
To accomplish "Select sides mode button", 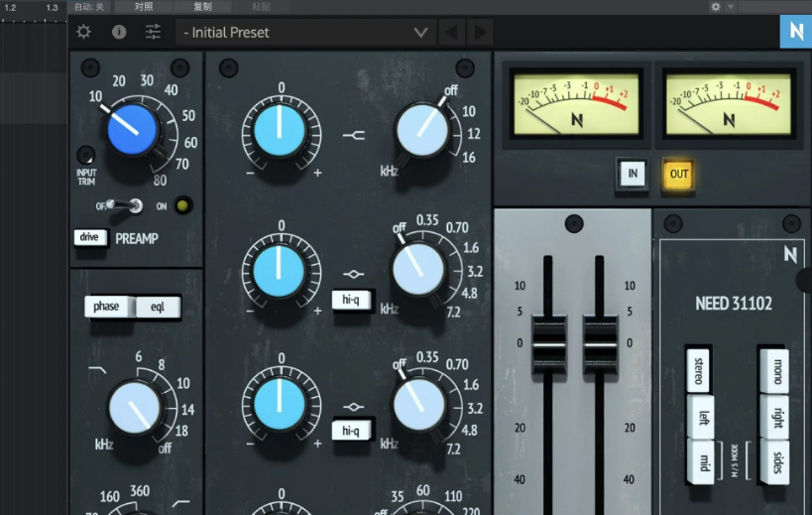I will click(774, 462).
